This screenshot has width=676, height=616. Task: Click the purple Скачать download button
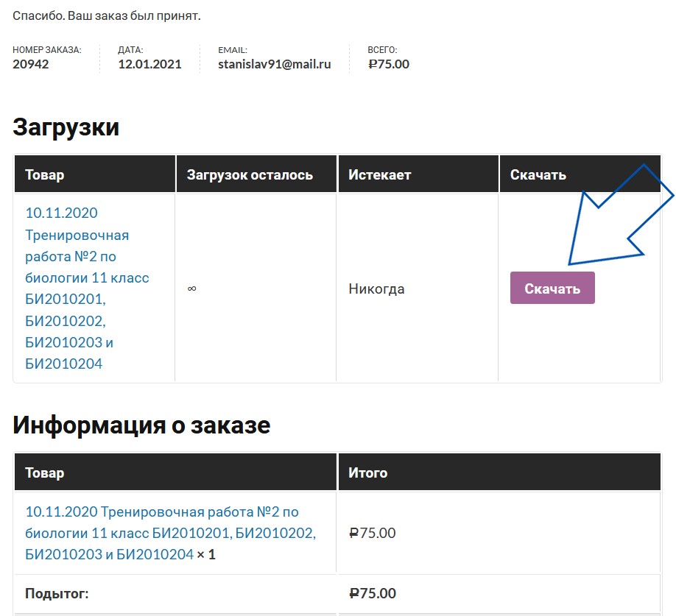[x=552, y=288]
